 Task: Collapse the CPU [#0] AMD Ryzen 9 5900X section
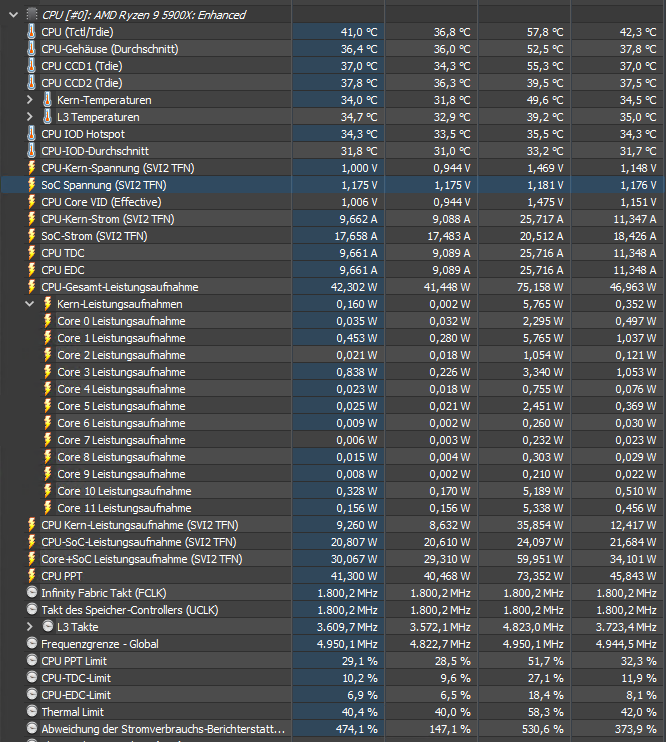point(13,15)
